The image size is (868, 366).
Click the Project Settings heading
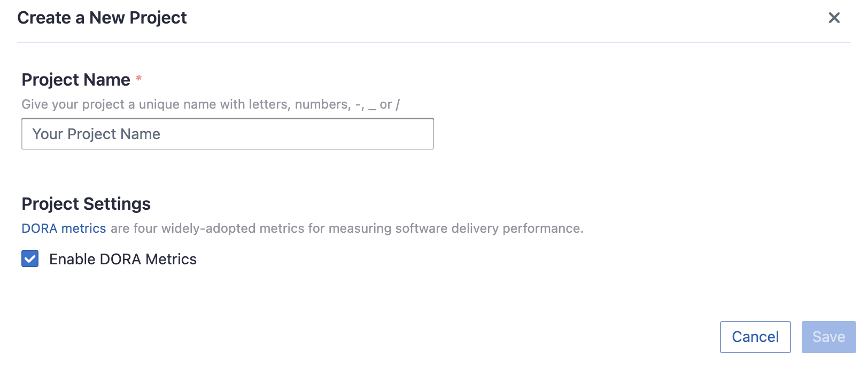pos(86,204)
